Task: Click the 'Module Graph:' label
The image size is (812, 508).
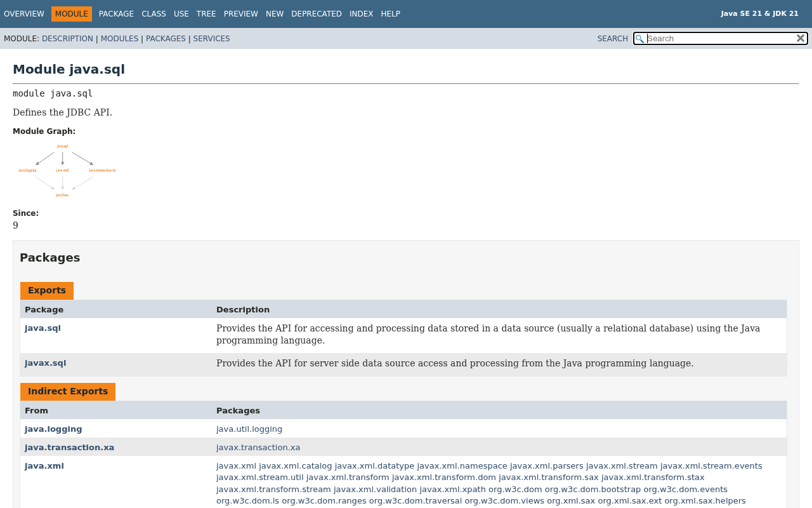Action: [44, 131]
